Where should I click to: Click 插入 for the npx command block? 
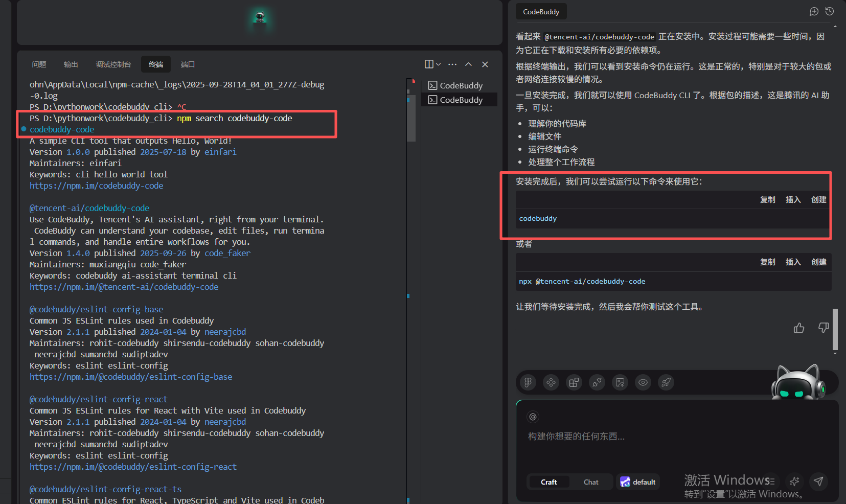point(793,262)
